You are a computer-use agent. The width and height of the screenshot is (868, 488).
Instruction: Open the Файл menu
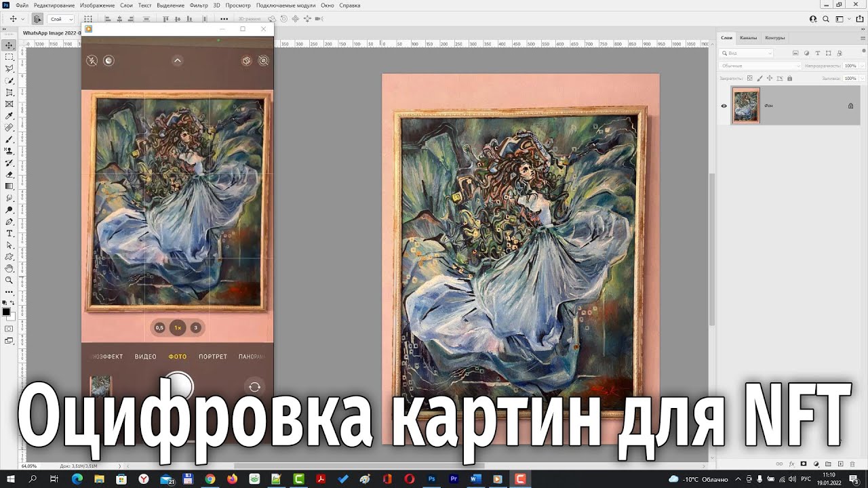coord(22,5)
